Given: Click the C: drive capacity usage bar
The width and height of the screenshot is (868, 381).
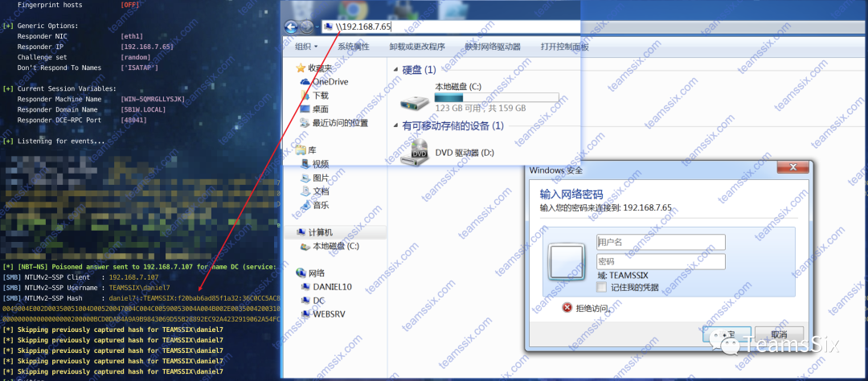Looking at the screenshot, I should pos(497,97).
